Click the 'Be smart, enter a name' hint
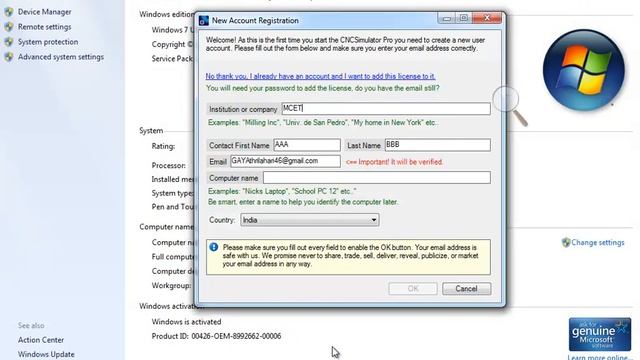Image resolution: width=640 pixels, height=360 pixels. pyautogui.click(x=303, y=202)
